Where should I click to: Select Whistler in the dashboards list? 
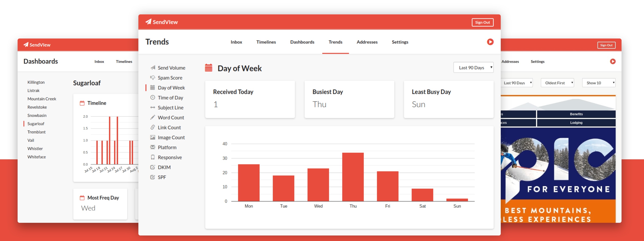[x=35, y=149]
